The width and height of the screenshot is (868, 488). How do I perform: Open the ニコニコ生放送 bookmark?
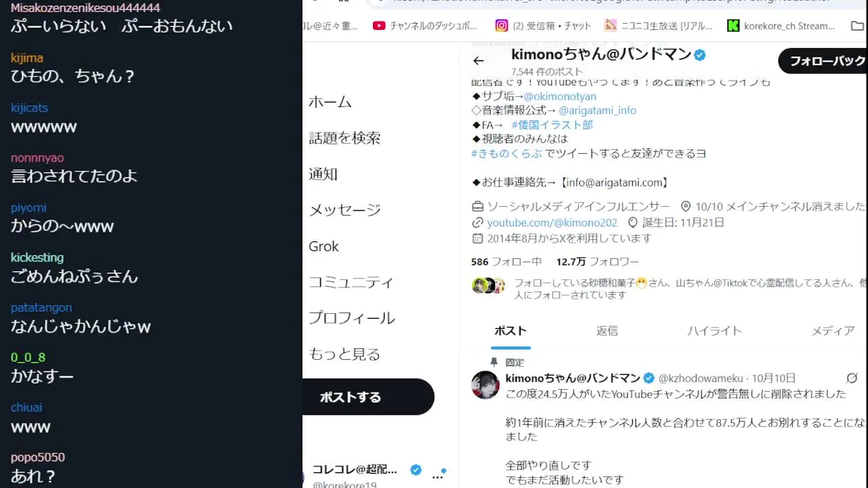click(658, 26)
